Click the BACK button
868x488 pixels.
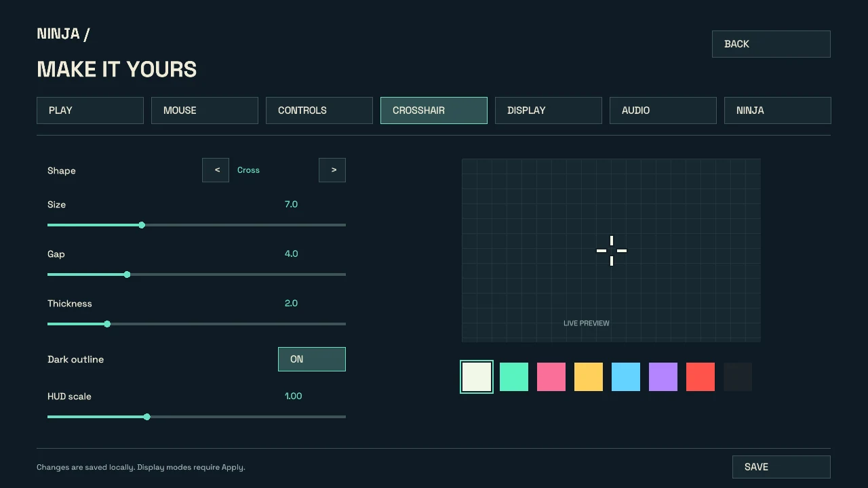pyautogui.click(x=771, y=44)
